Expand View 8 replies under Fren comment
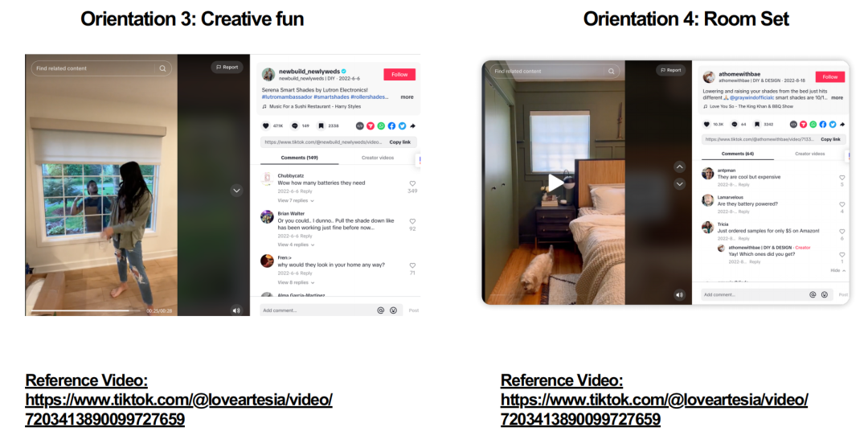868x448 pixels. point(296,282)
